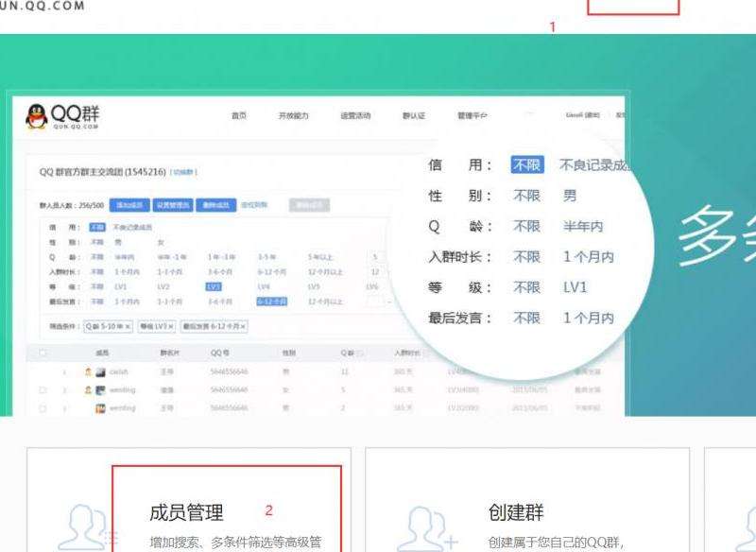The height and width of the screenshot is (552, 756).
Task: Click the sort icon beside the Q龄 column
Action: click(x=360, y=354)
